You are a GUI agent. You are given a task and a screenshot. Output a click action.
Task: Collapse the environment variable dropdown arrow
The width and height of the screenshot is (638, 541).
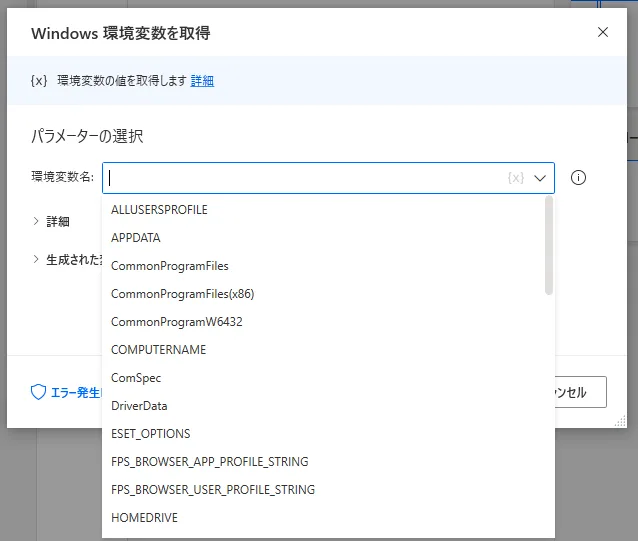pyautogui.click(x=541, y=178)
